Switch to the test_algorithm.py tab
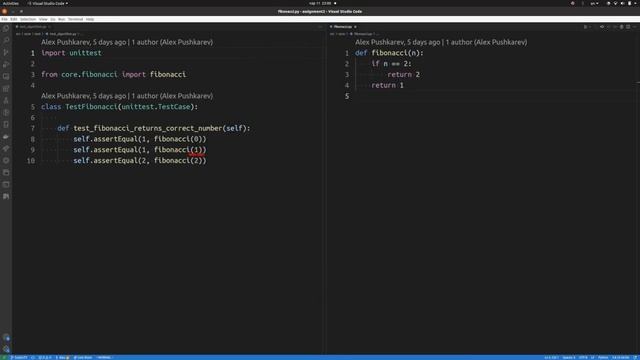The height and width of the screenshot is (360, 640). click(x=32, y=27)
